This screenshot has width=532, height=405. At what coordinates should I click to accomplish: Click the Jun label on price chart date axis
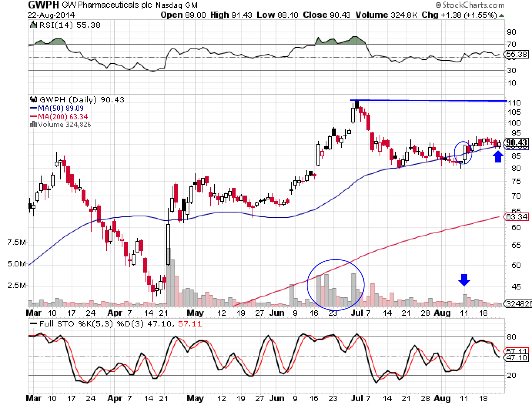277,313
